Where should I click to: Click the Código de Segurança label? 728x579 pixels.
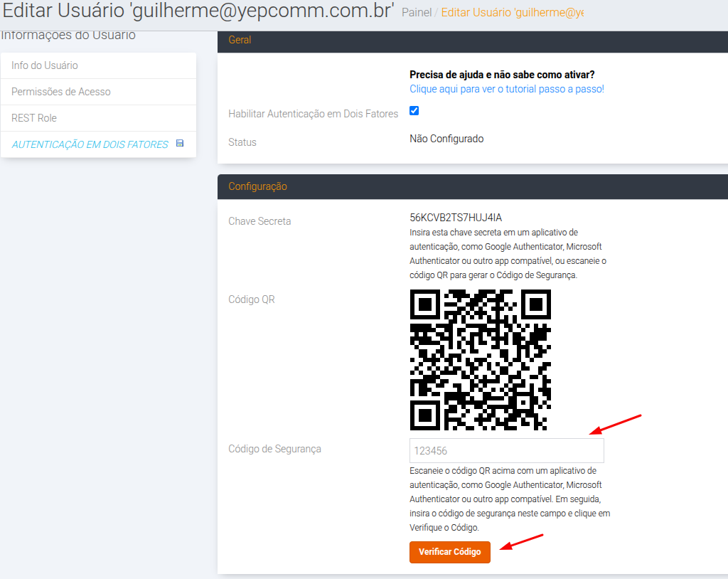tap(275, 449)
